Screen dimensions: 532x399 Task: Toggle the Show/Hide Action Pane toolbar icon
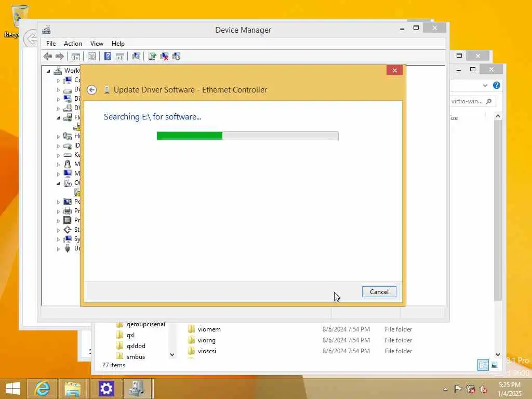[120, 56]
